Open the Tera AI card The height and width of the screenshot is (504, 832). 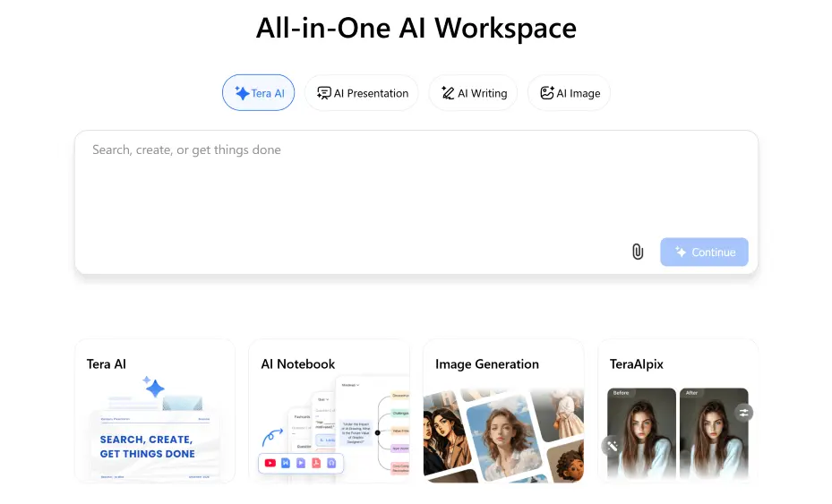(x=155, y=411)
